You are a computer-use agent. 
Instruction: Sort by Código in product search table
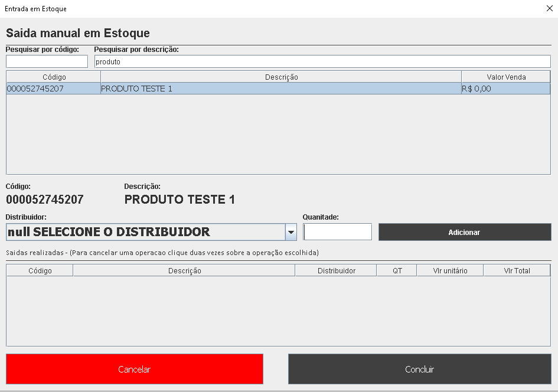tap(54, 77)
